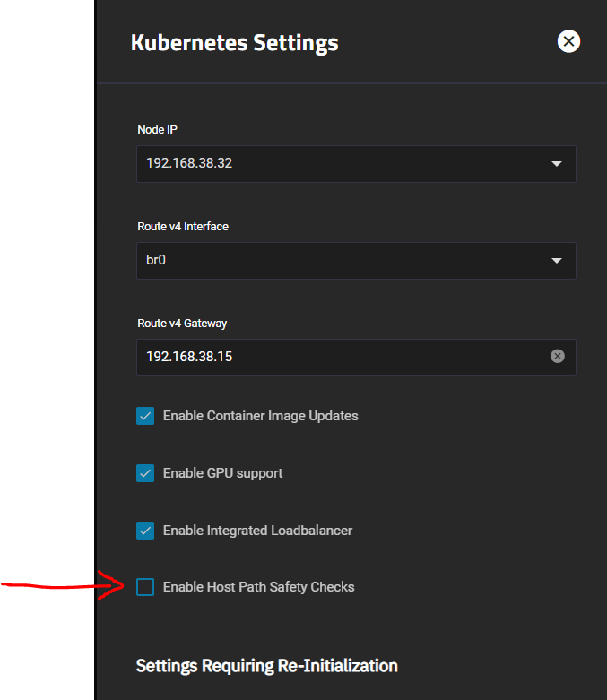Clear the Route v4 Gateway value

[x=558, y=356]
